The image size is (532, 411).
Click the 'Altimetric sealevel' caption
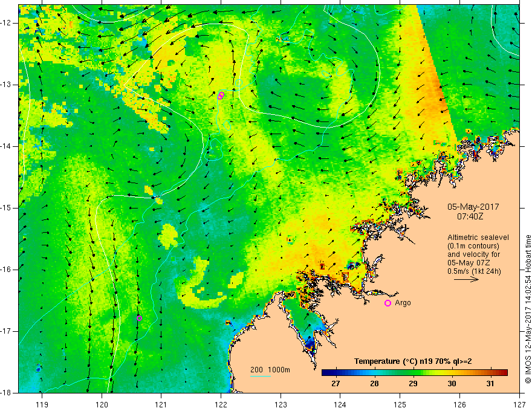[478, 238]
